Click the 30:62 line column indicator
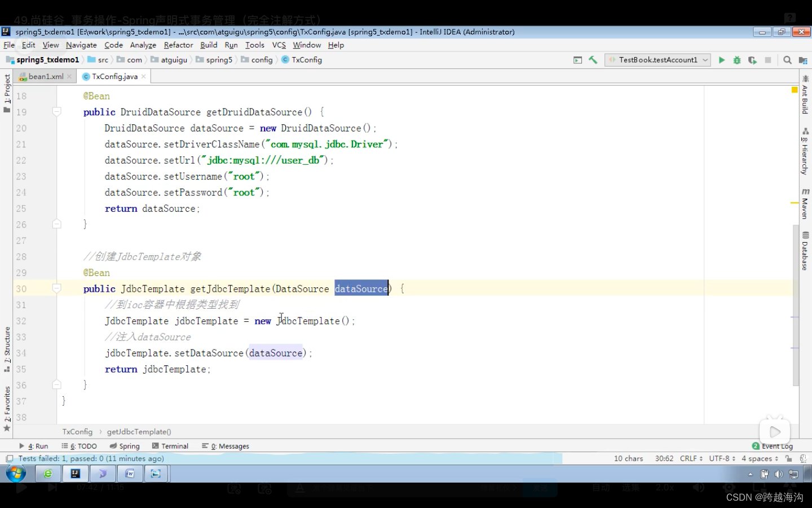 pyautogui.click(x=664, y=458)
